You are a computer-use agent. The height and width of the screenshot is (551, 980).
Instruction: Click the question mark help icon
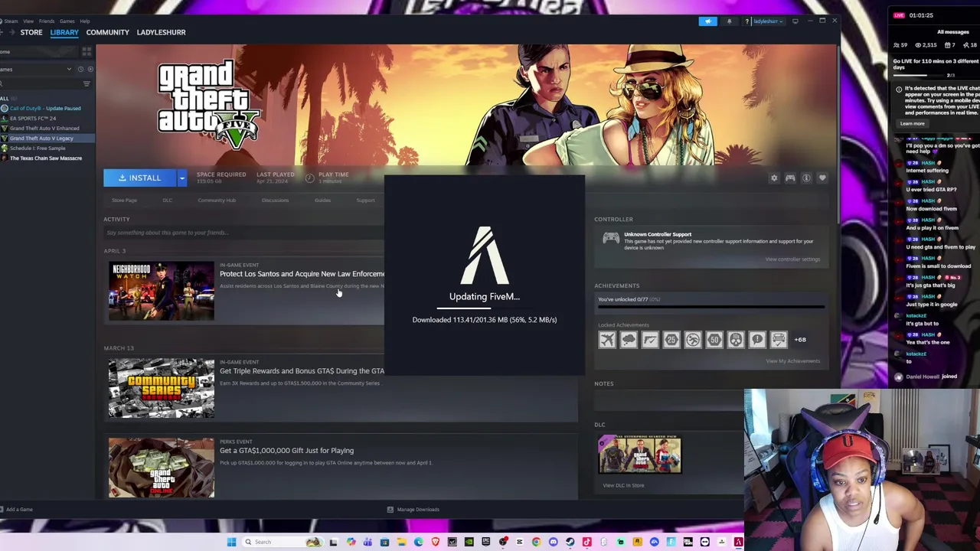click(x=746, y=21)
